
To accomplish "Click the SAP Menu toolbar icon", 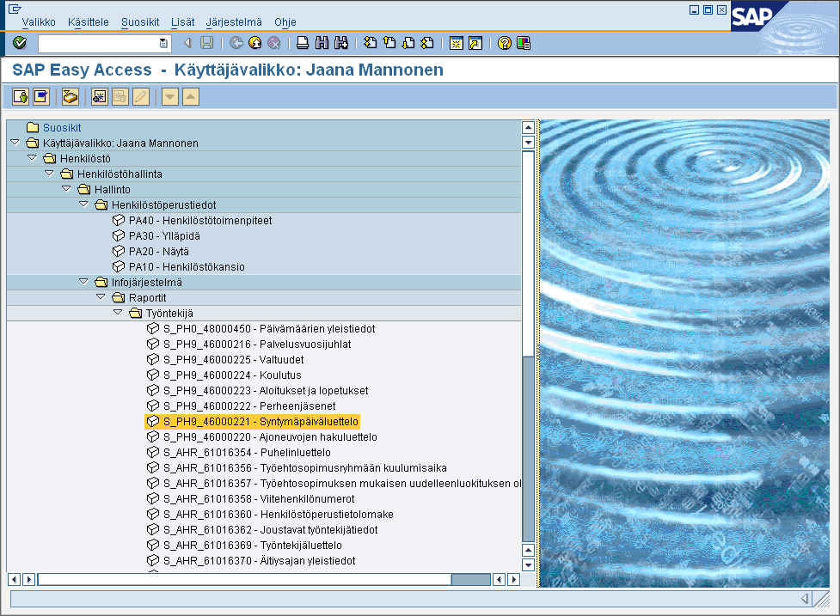I will coord(41,97).
